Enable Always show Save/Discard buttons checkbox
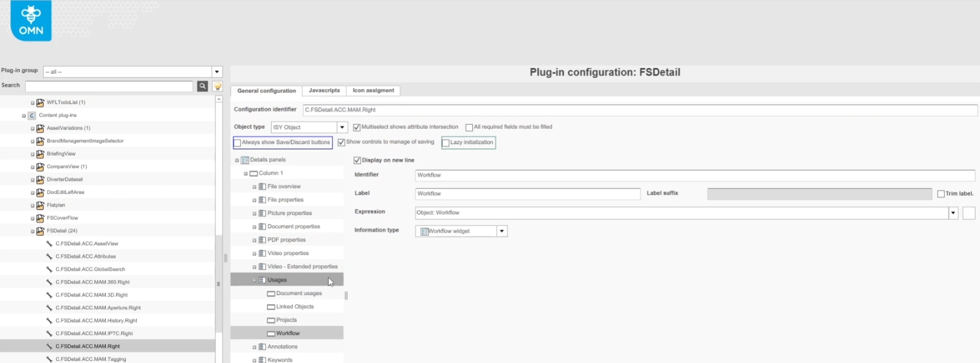The height and width of the screenshot is (363, 980). click(237, 143)
